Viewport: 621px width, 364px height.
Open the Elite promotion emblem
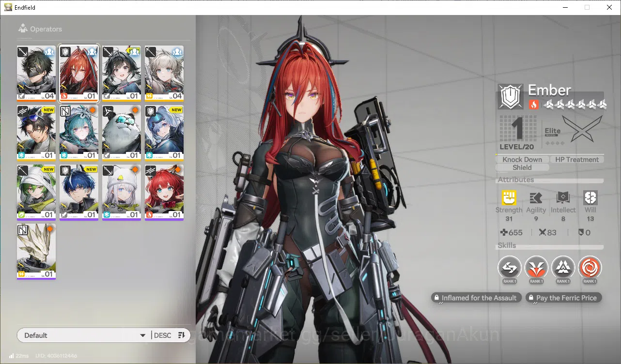pyautogui.click(x=583, y=129)
